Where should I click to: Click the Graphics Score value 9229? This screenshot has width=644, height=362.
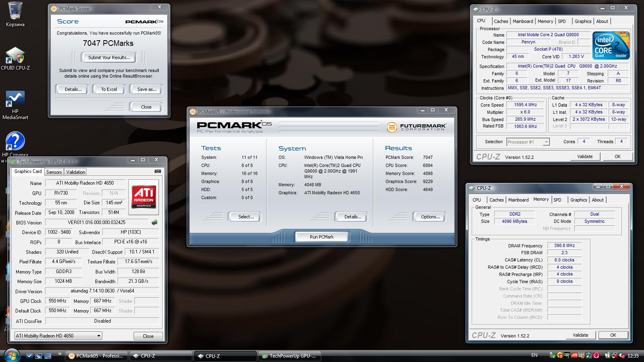point(428,181)
